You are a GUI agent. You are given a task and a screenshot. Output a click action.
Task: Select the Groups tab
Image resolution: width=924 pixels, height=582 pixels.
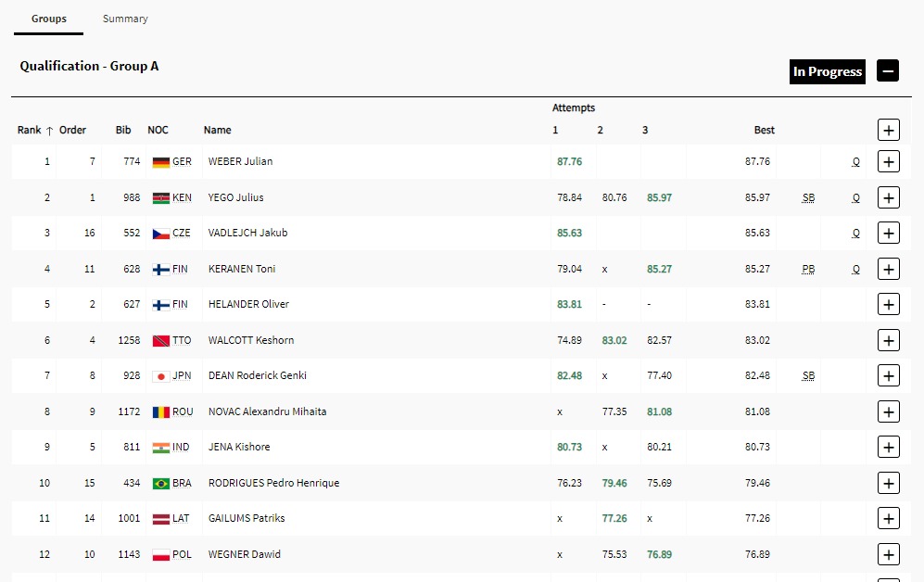point(48,19)
